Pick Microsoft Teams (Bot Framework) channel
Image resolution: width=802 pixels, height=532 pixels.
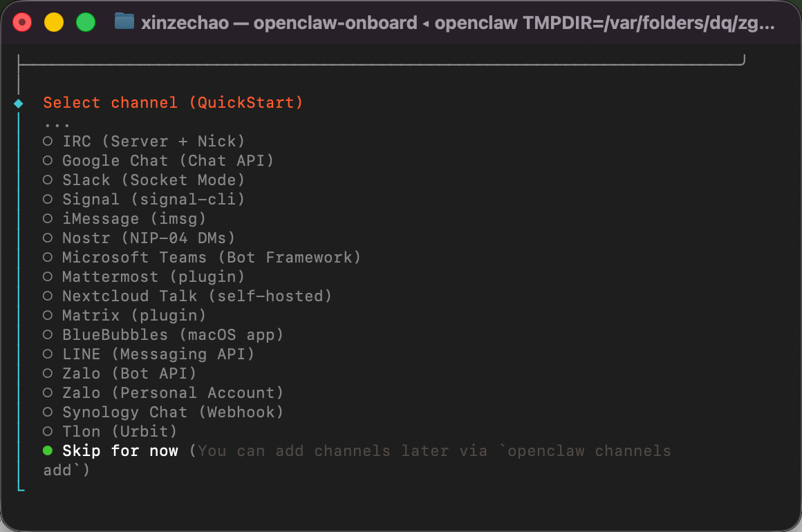(201, 257)
